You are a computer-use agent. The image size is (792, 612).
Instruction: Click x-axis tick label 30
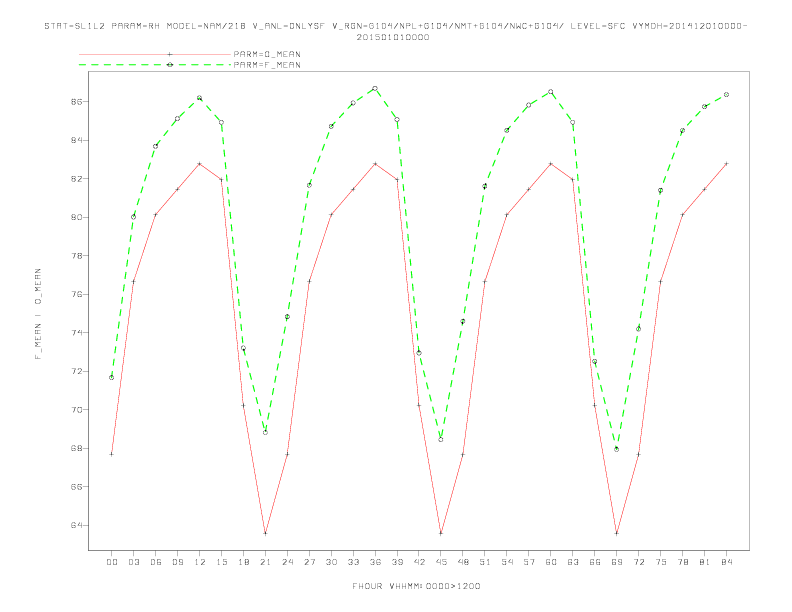(331, 562)
